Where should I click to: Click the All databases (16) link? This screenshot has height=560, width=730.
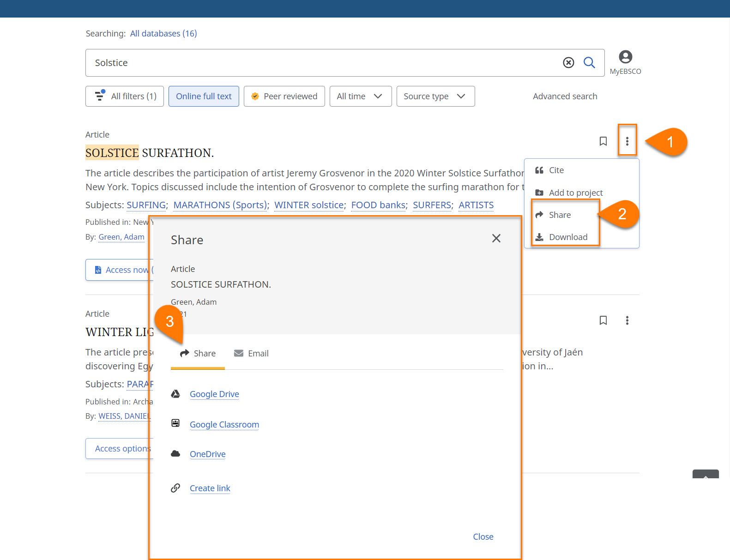point(163,33)
